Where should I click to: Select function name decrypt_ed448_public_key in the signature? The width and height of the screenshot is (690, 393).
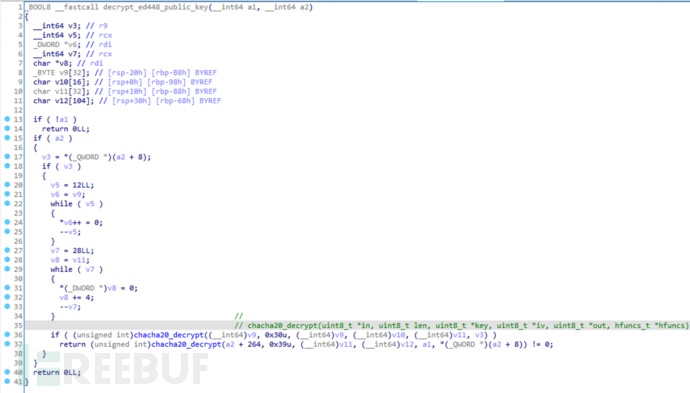tap(155, 7)
